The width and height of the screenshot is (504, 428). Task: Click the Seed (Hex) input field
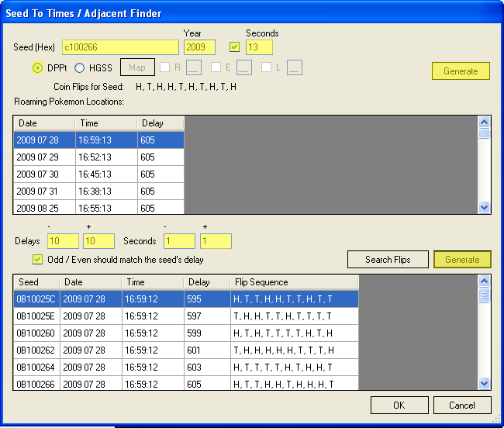(x=120, y=47)
